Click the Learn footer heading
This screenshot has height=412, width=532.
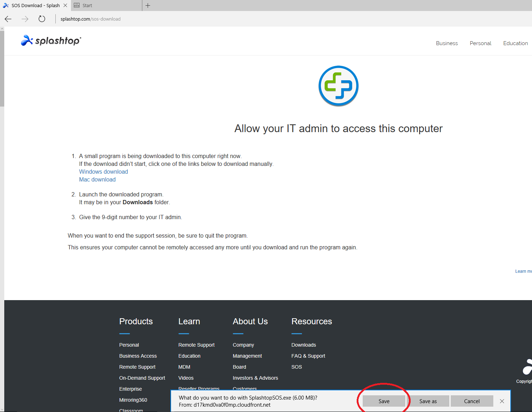[189, 321]
